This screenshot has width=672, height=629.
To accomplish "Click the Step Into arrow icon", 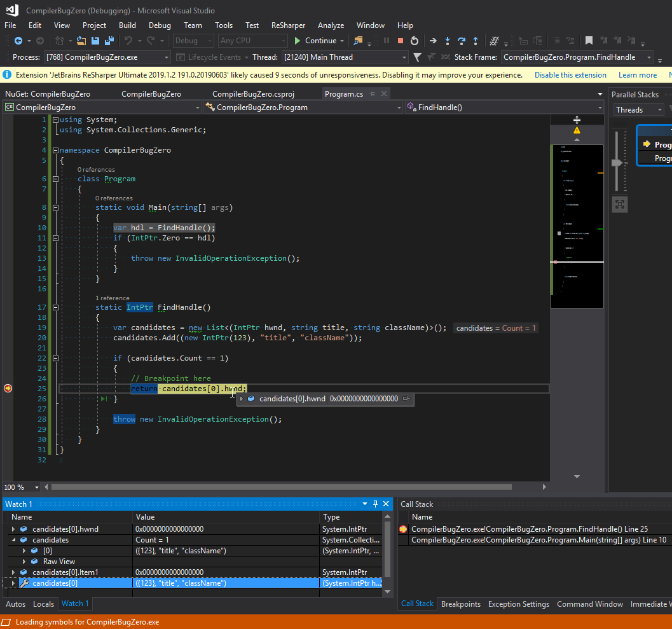I will click(x=448, y=41).
